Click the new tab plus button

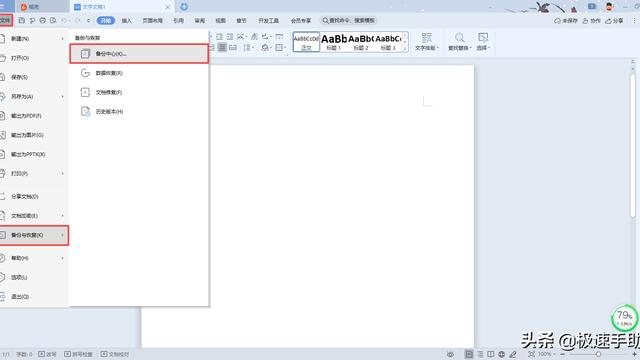click(184, 7)
